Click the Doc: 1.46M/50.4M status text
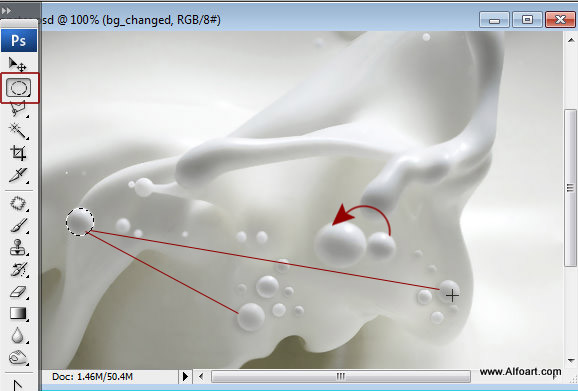This screenshot has width=578, height=391. pyautogui.click(x=92, y=377)
